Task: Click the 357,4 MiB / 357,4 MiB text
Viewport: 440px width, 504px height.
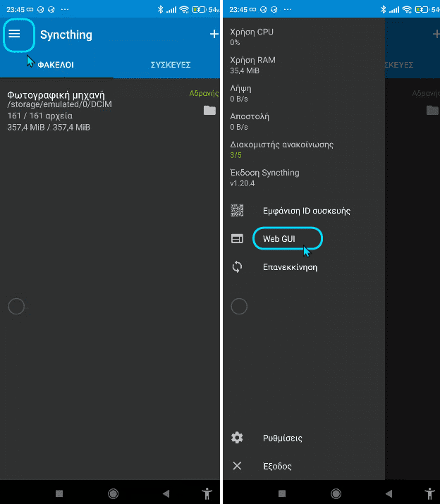Action: (x=49, y=128)
